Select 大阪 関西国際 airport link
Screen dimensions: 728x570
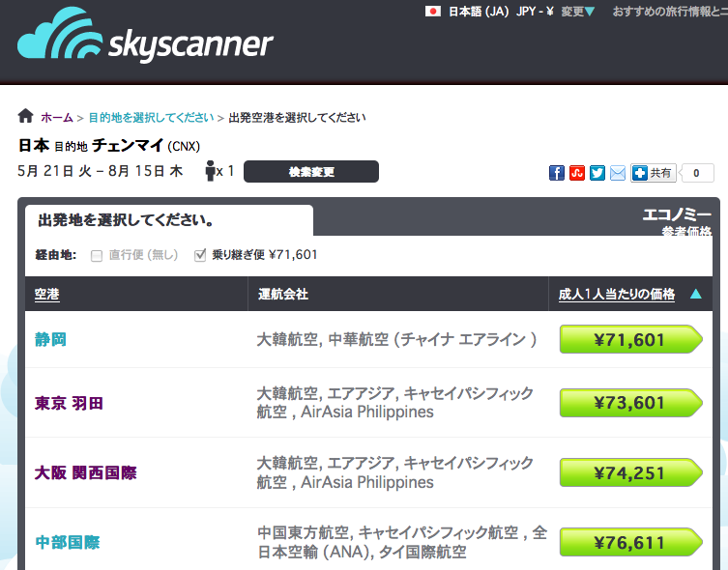(85, 472)
